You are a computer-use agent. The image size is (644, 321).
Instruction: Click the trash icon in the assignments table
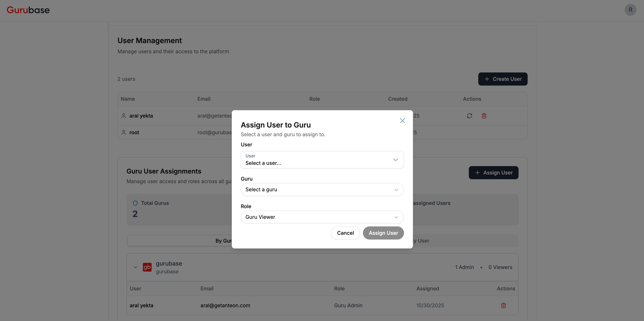coord(503,305)
